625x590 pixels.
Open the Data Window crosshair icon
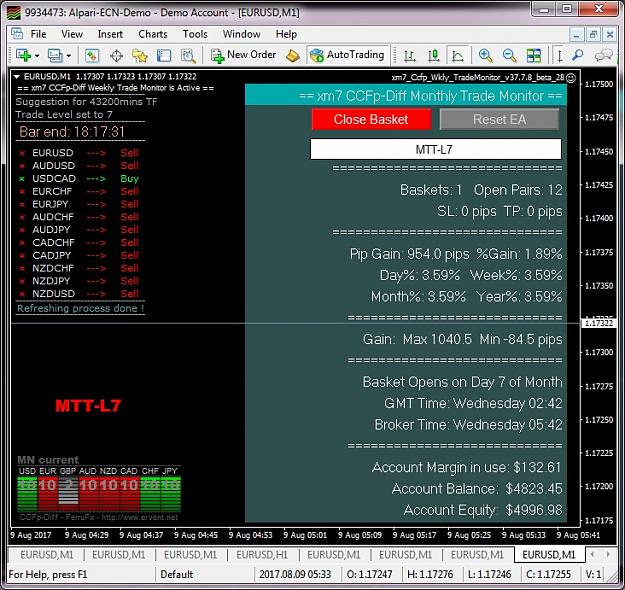coord(116,55)
